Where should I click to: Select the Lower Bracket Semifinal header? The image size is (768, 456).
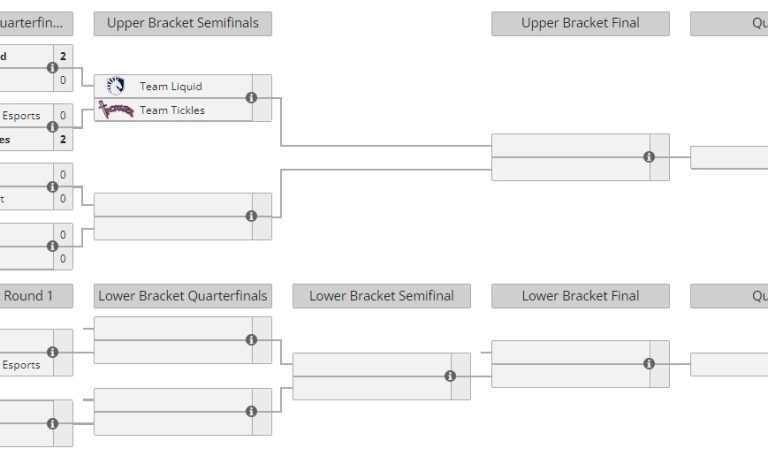(381, 296)
